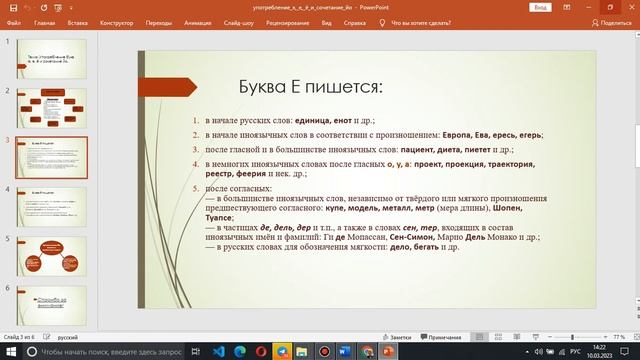Open the Анимация ribbon tab
Viewport: 640px width, 360px height.
(198, 23)
